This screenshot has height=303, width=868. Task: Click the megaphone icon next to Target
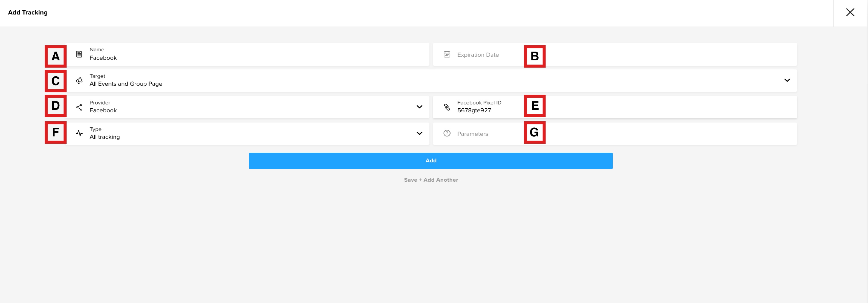79,80
